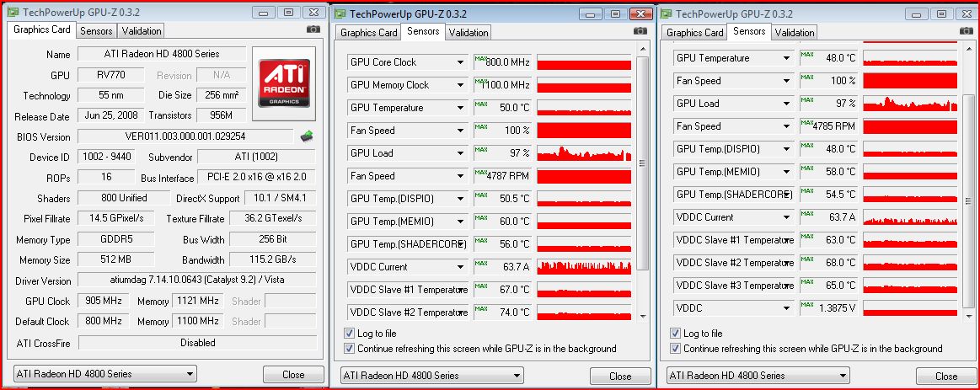Click the 4787 RPM fan speed reading
980x390 pixels.
pos(507,176)
